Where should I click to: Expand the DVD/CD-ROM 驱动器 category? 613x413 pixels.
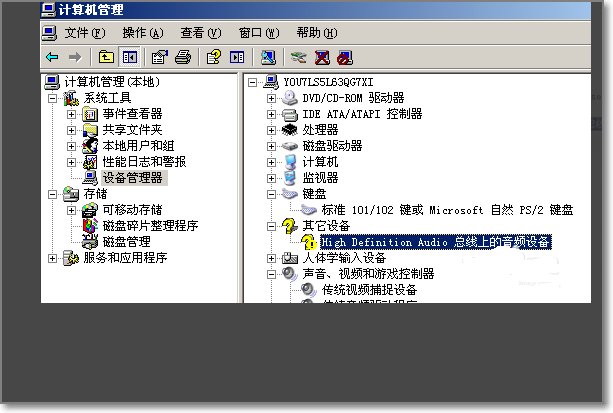[271, 98]
